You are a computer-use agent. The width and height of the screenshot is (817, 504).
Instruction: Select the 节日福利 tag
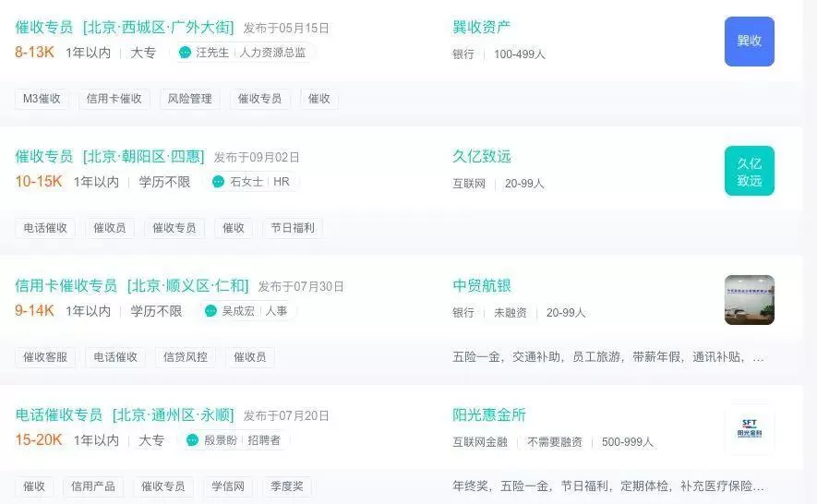(293, 228)
